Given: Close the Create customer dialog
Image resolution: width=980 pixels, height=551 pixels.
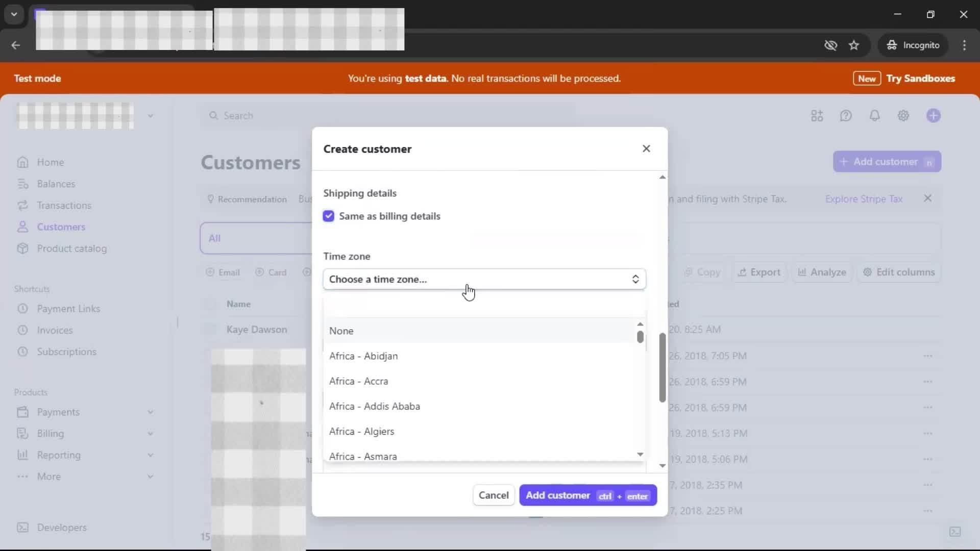Looking at the screenshot, I should tap(646, 148).
